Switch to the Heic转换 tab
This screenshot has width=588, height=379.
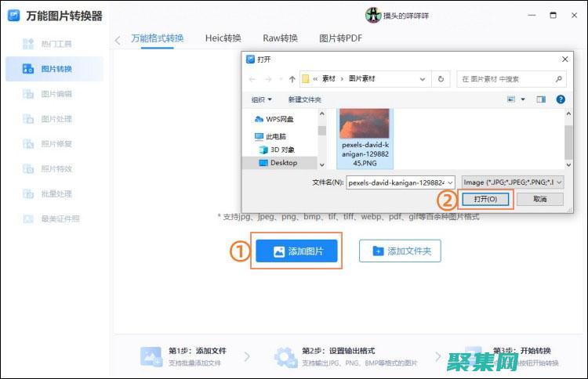pos(223,38)
